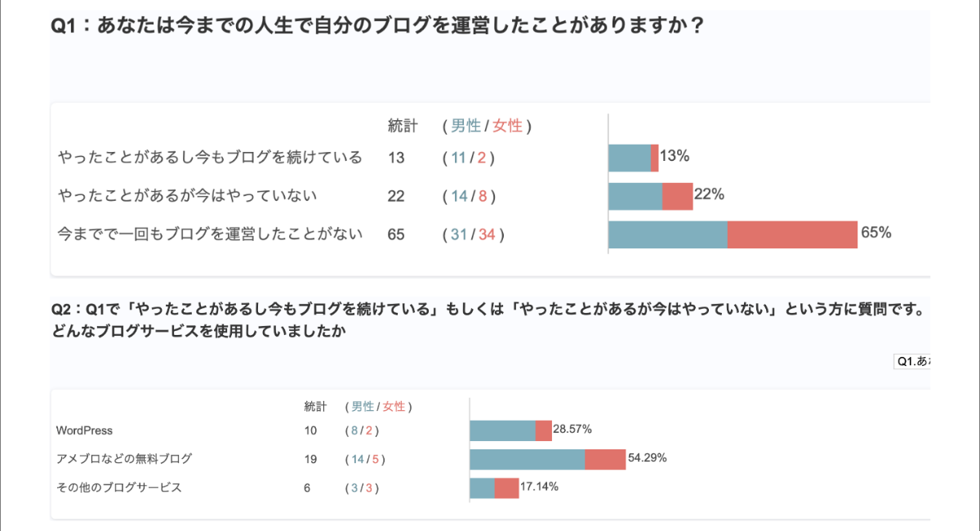Click the Q1.あ filter tag on the right
980x531 pixels.
click(x=912, y=361)
